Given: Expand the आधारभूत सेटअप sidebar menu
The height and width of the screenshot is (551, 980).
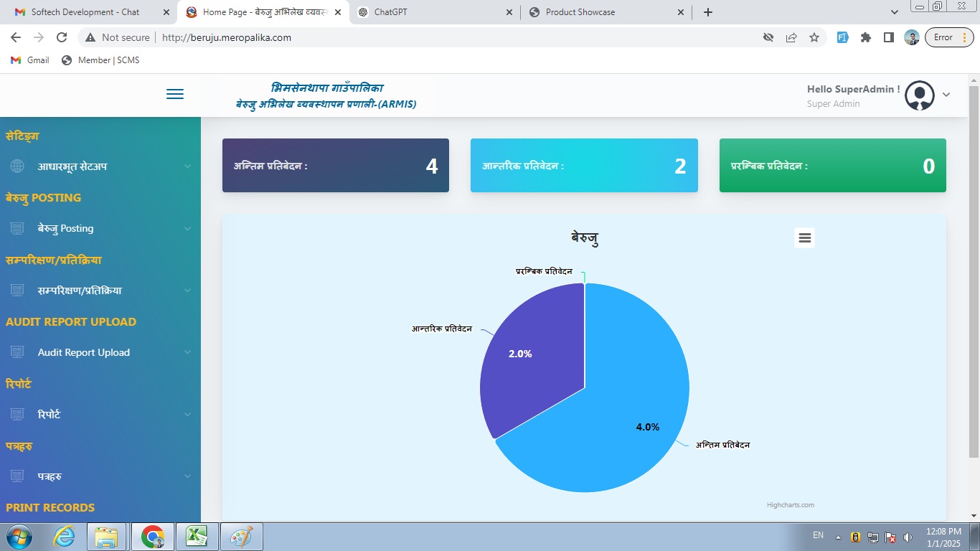Looking at the screenshot, I should [100, 166].
